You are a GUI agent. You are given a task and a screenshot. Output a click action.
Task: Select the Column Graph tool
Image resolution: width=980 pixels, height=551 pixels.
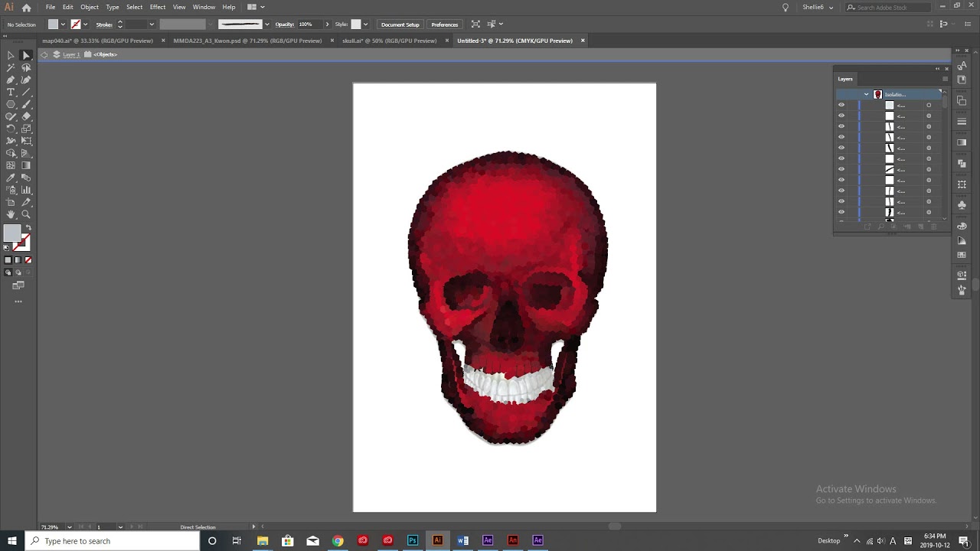click(x=26, y=190)
